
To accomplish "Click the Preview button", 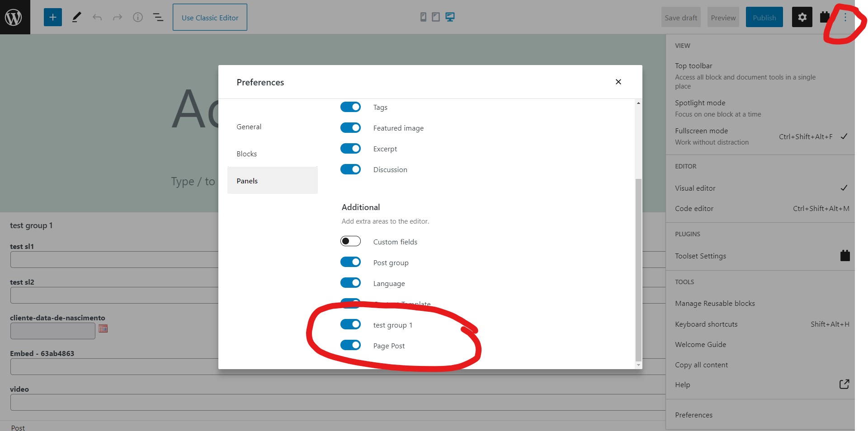I will pos(723,17).
